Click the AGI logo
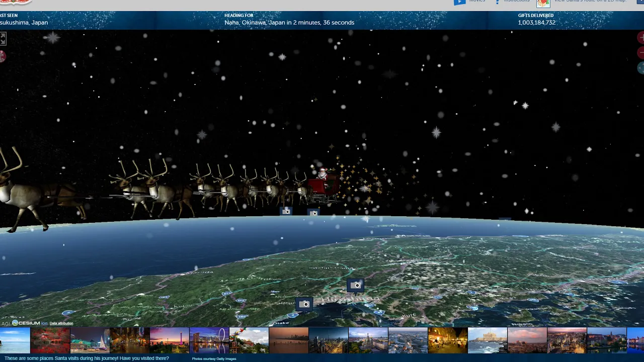644x362 pixels. tap(6, 323)
